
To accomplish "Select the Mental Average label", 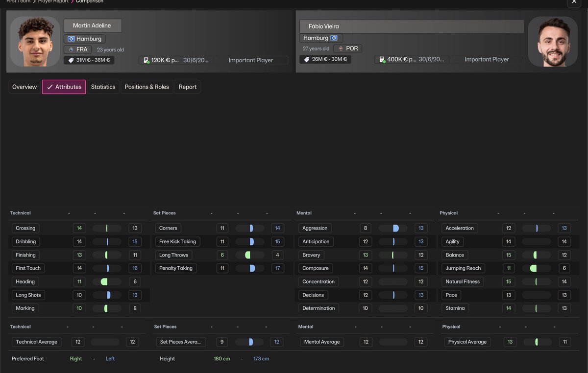I will (x=322, y=342).
